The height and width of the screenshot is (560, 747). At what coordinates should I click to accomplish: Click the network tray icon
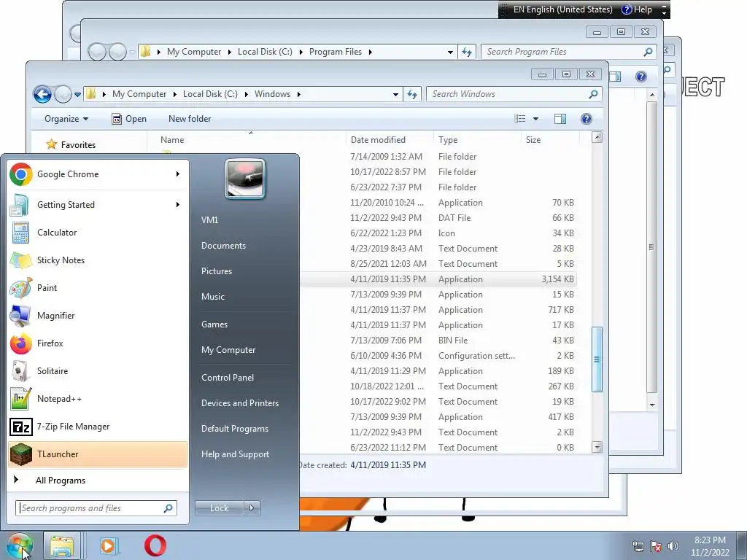(x=638, y=546)
